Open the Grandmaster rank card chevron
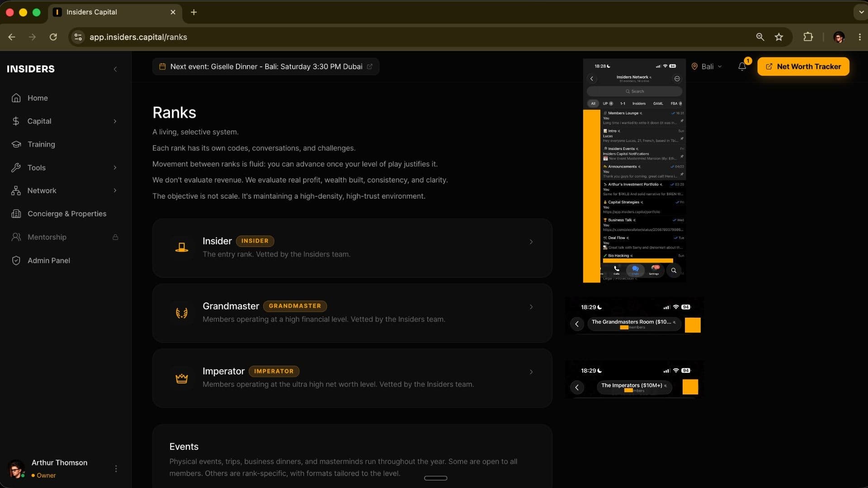 click(x=531, y=307)
